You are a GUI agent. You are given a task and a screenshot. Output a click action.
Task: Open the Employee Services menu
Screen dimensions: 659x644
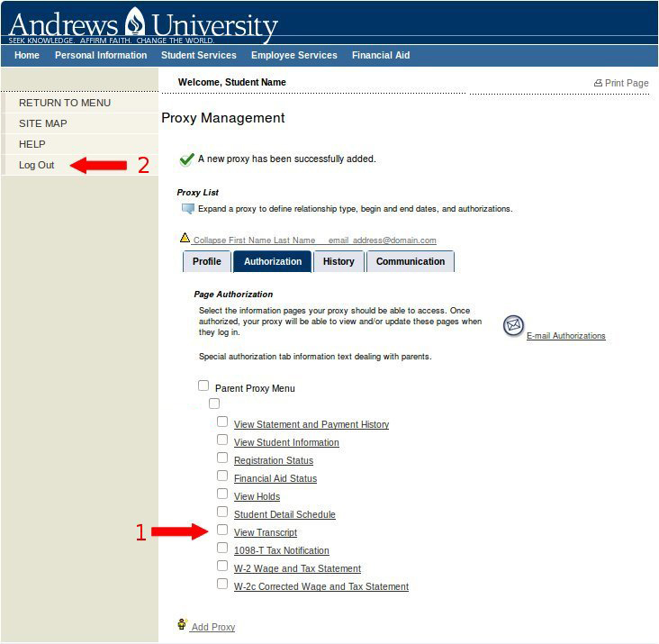click(x=294, y=55)
